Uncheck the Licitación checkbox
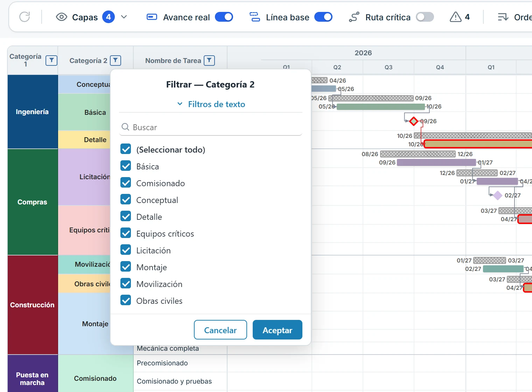 click(126, 250)
